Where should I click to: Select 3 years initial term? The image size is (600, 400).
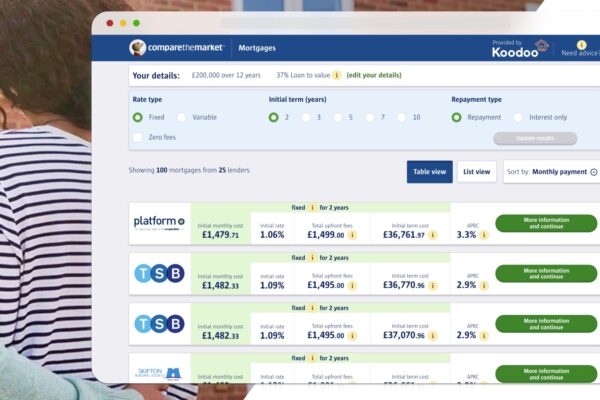coord(306,117)
